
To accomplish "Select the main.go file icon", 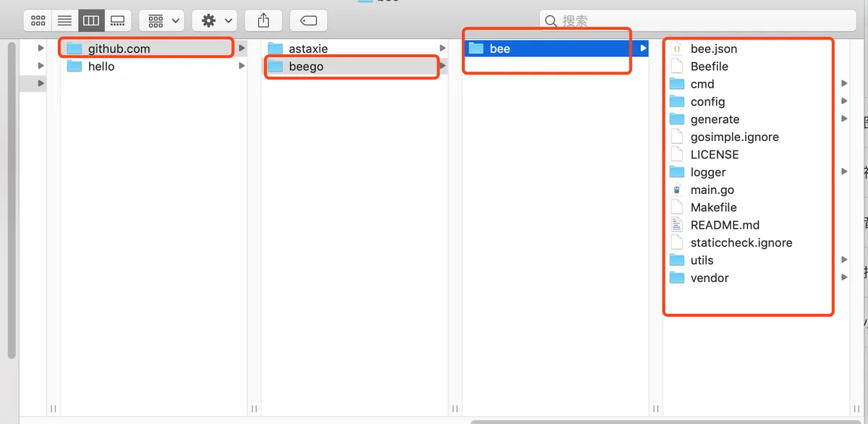I will [677, 190].
